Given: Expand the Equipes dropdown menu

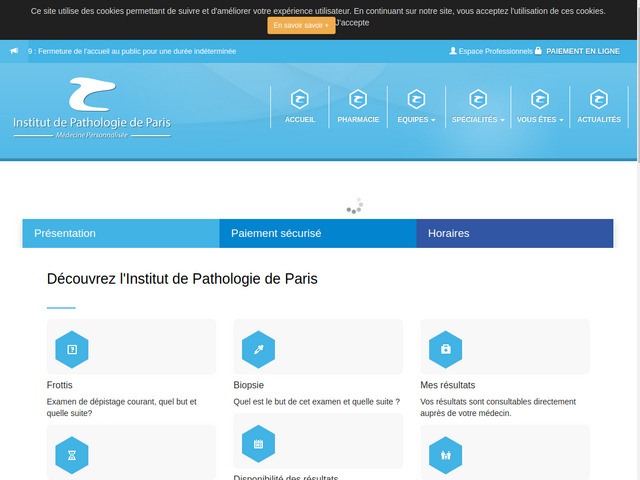Looking at the screenshot, I should (416, 120).
